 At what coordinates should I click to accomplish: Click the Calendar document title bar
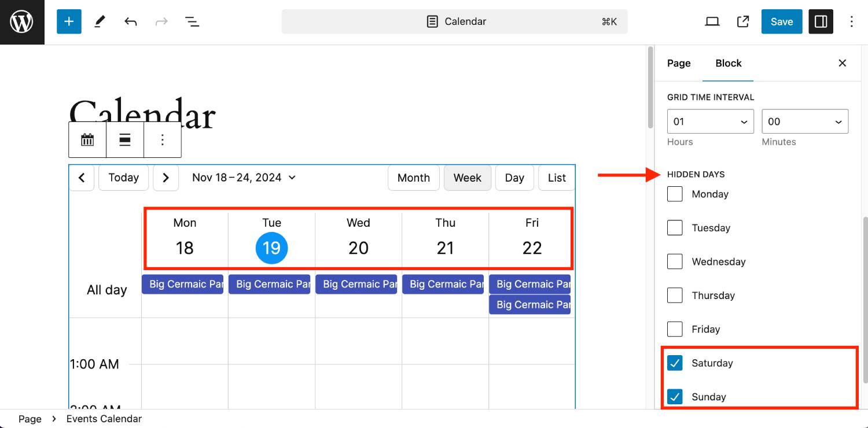[x=454, y=21]
